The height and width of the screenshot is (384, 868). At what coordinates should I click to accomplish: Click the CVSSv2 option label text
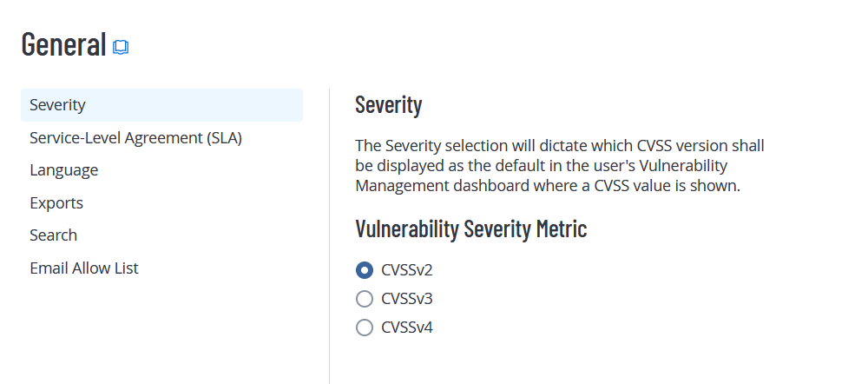pos(406,270)
